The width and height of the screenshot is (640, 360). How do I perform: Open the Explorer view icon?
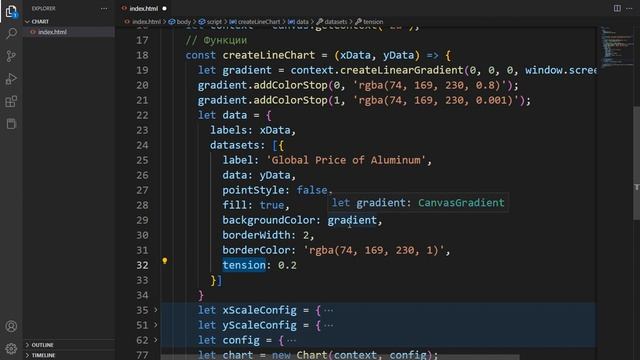tap(11, 11)
